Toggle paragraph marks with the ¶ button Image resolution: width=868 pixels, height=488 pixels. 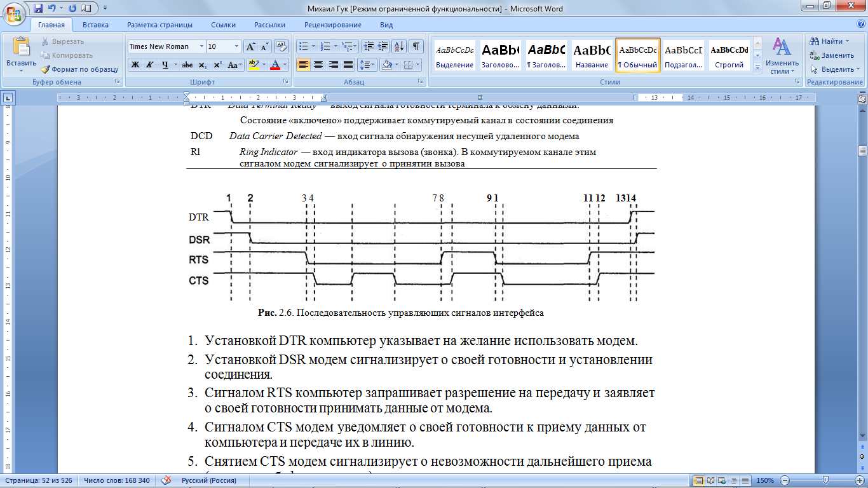point(416,46)
